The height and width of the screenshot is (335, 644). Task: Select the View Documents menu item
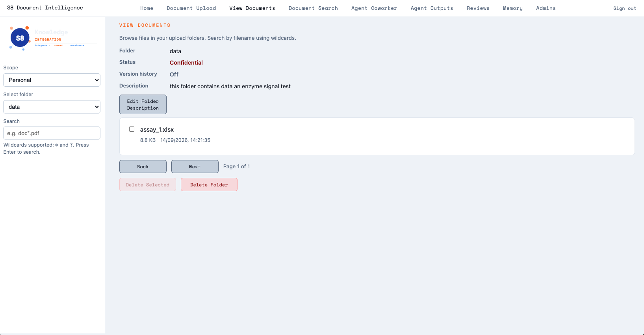(x=252, y=8)
